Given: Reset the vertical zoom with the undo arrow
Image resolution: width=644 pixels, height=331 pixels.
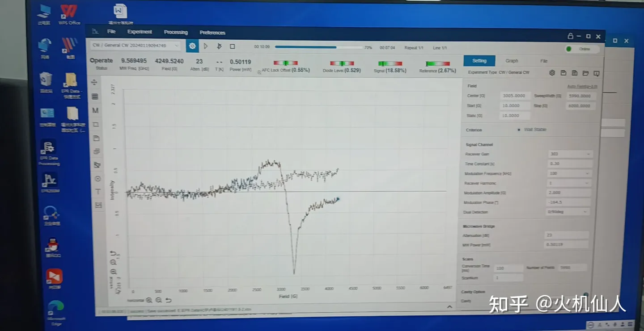Looking at the screenshot, I should coord(113,254).
